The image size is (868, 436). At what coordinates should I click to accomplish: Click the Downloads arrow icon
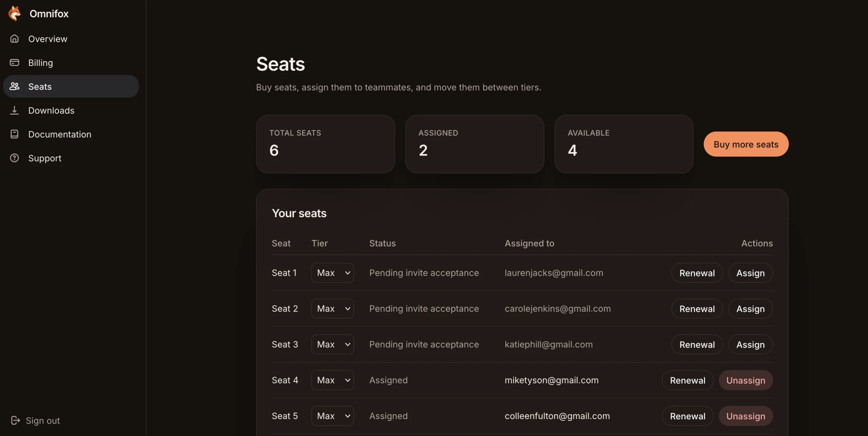(x=14, y=110)
